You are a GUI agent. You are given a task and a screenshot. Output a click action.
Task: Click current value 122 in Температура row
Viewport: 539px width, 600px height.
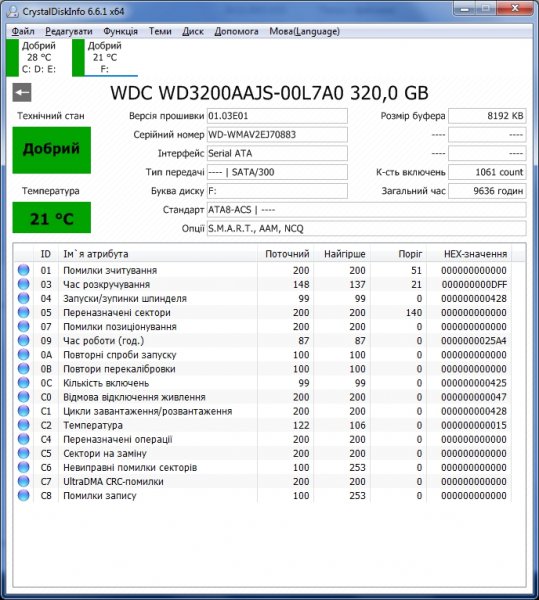(301, 425)
